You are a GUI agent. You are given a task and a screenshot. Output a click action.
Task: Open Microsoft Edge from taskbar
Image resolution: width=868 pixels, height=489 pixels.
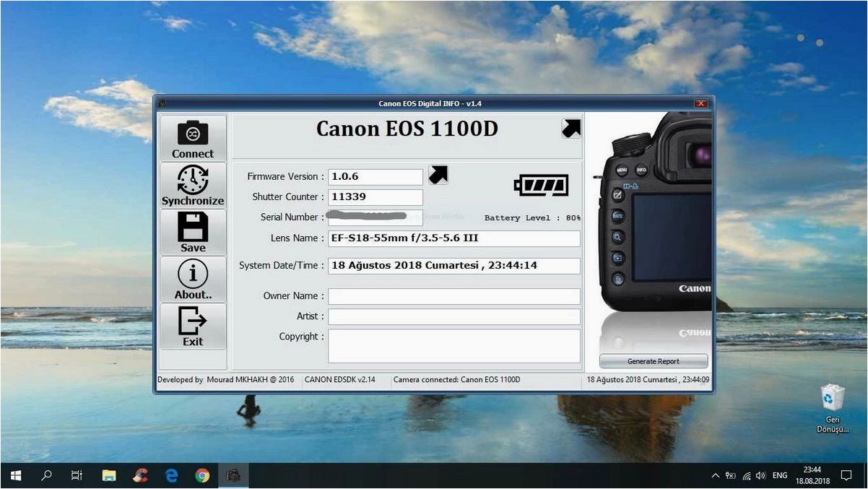pos(172,475)
